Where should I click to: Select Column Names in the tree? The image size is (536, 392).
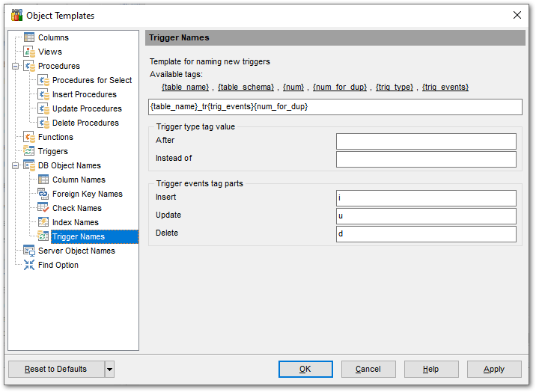[79, 180]
